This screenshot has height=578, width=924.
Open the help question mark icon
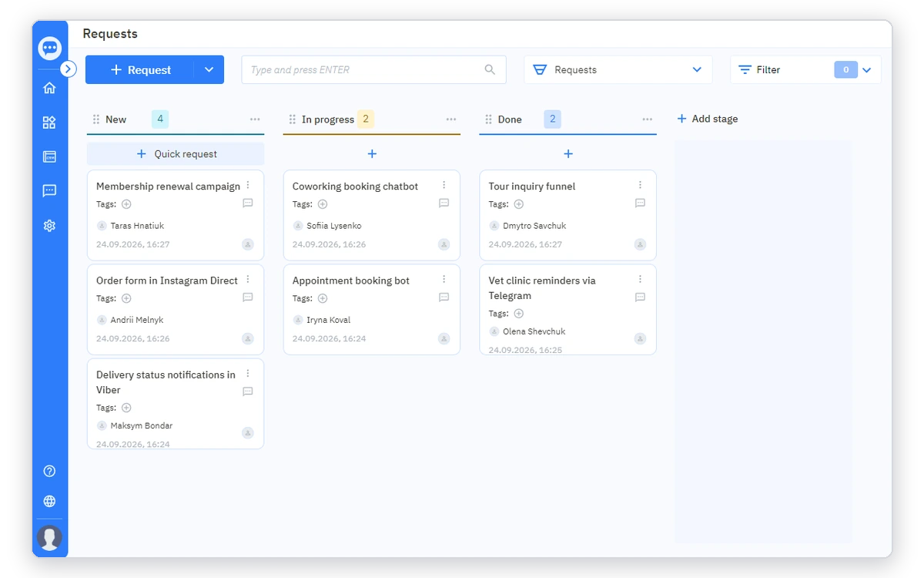(x=49, y=471)
